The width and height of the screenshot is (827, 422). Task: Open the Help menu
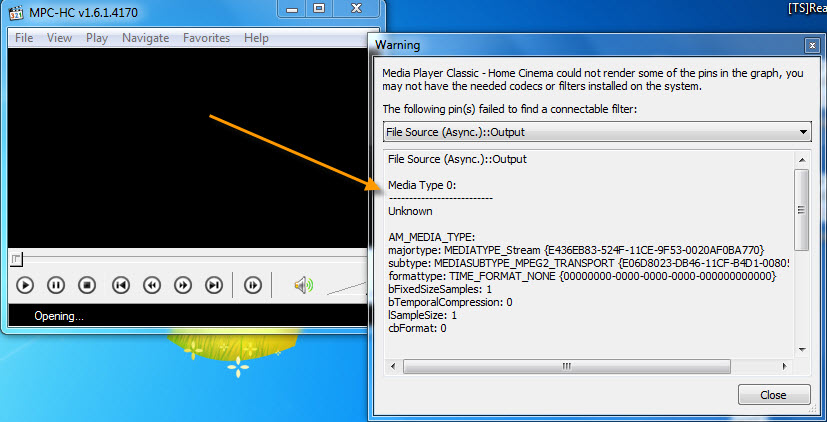256,38
